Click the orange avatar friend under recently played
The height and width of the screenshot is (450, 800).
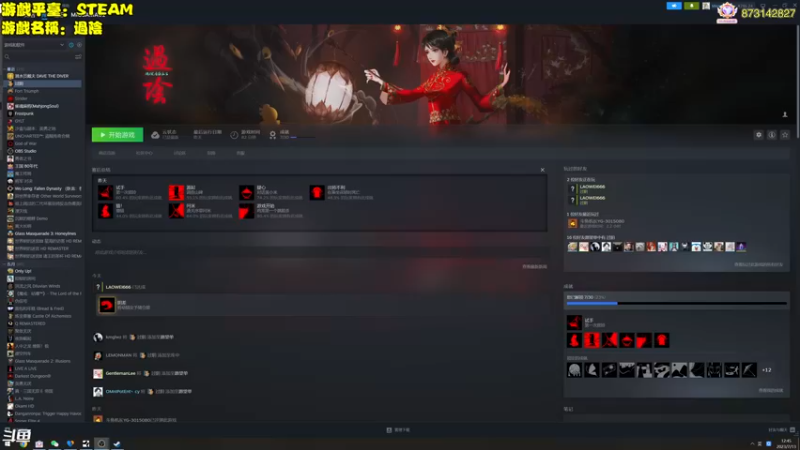pyautogui.click(x=572, y=223)
